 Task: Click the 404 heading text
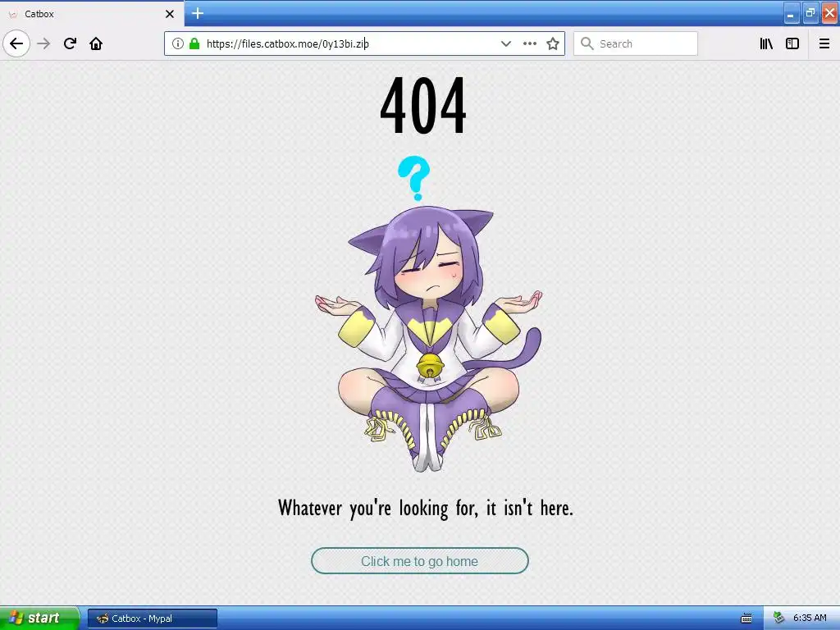423,105
